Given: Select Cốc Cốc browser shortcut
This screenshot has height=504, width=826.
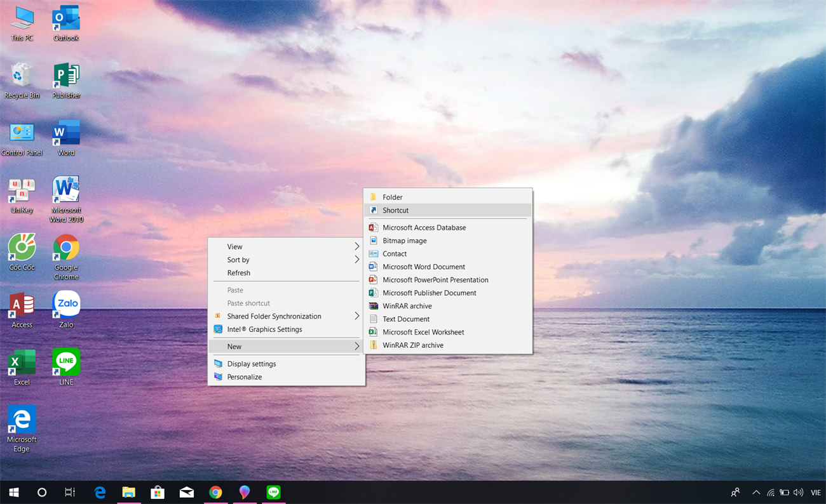Looking at the screenshot, I should [x=22, y=253].
